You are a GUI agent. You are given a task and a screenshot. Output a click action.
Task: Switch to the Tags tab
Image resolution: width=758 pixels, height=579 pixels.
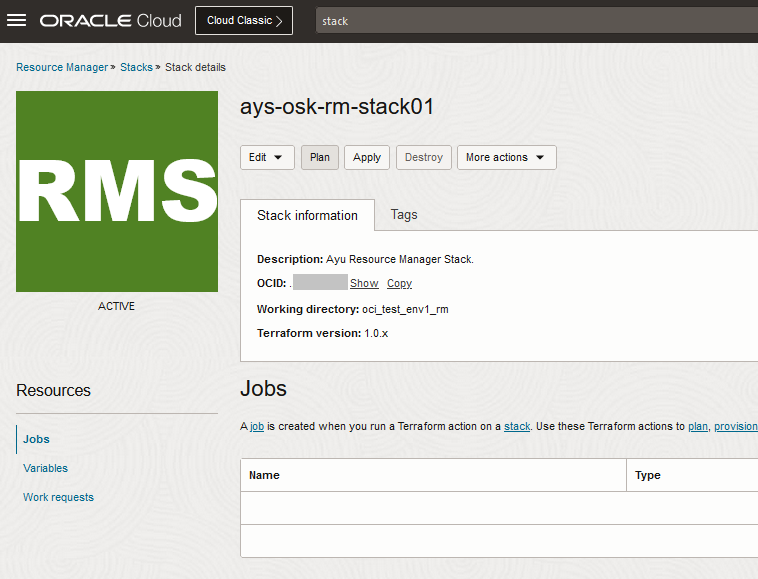pos(404,215)
